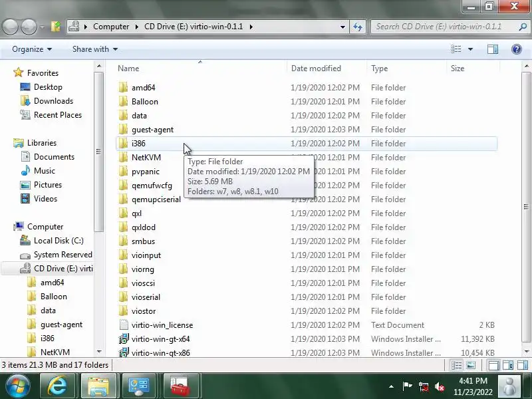
Task: Click the search magnifier icon
Action: tap(523, 27)
